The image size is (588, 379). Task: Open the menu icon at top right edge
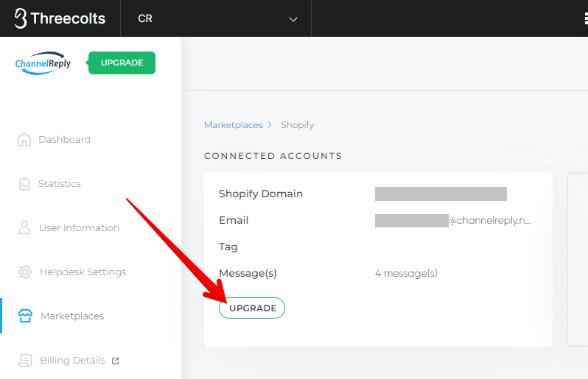pos(586,18)
